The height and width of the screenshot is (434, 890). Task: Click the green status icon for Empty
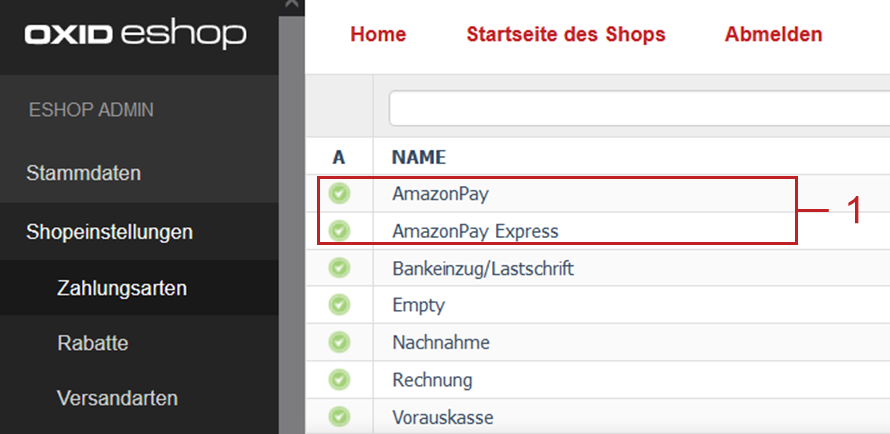point(339,305)
